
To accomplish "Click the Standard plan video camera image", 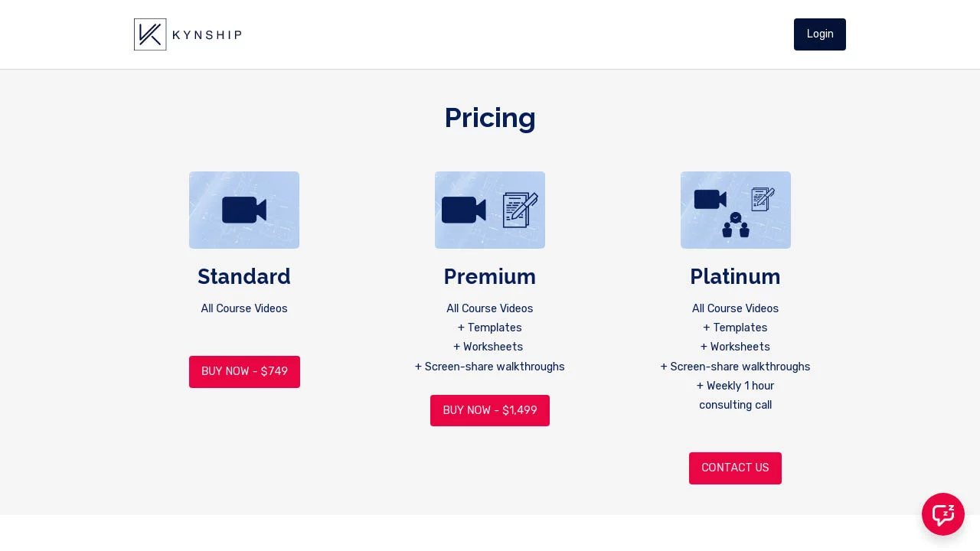I will pyautogui.click(x=244, y=210).
